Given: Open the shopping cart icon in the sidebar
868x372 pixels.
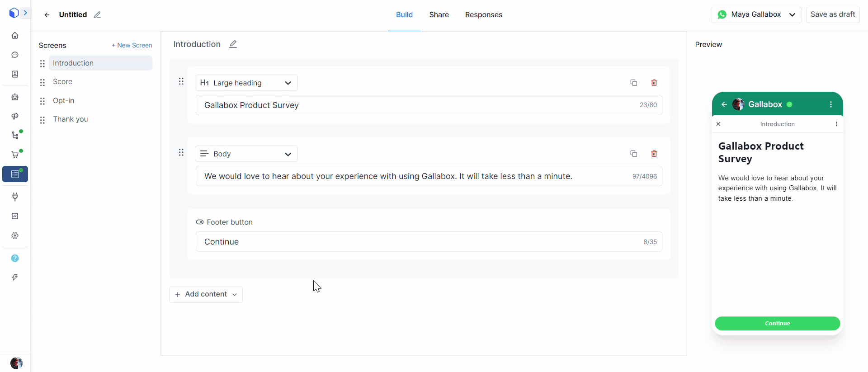Looking at the screenshot, I should 15,155.
